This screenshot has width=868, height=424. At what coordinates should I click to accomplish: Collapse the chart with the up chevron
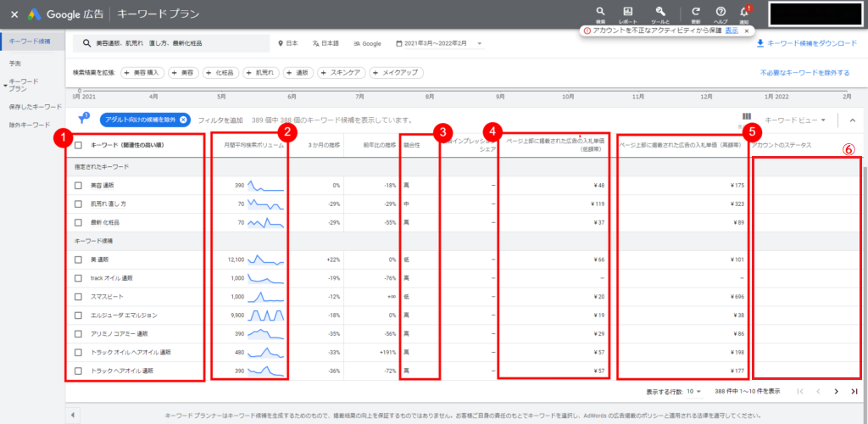pyautogui.click(x=852, y=120)
